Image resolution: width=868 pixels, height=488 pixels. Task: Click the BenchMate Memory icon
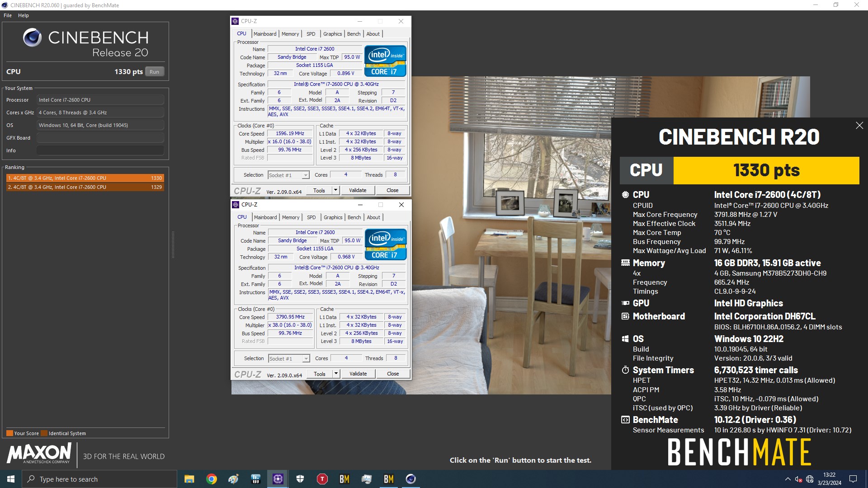pos(625,263)
